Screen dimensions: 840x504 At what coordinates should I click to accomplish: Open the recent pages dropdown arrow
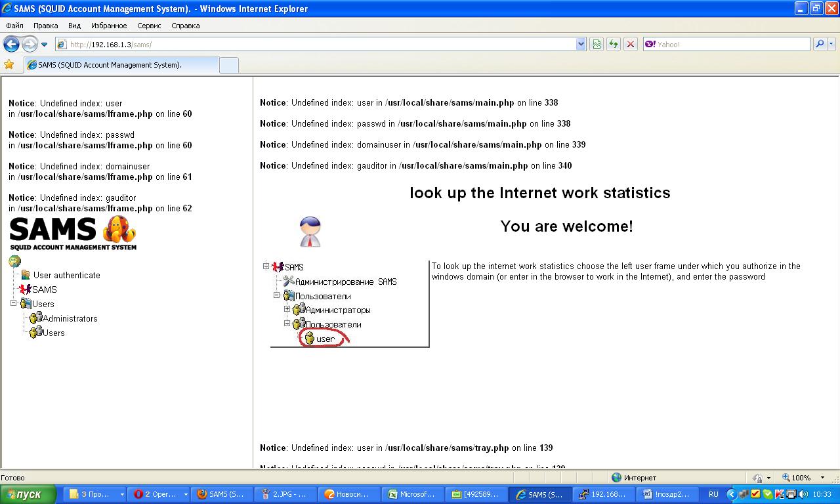click(44, 45)
